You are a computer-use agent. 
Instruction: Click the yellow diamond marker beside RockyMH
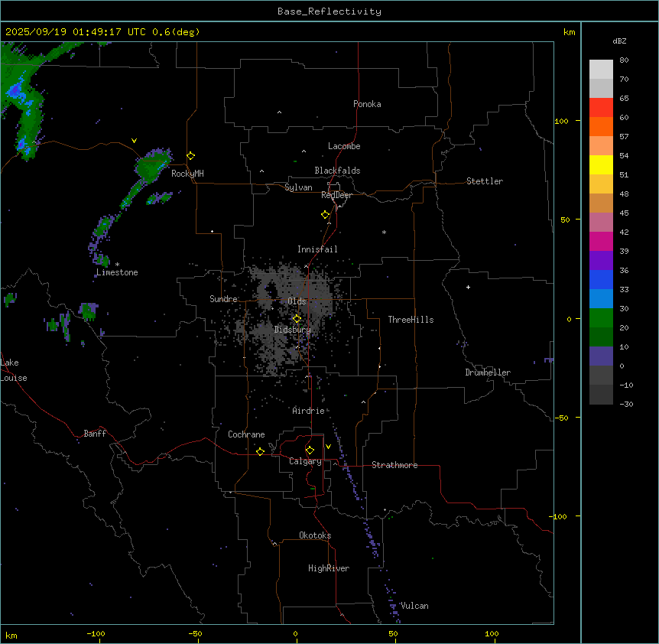(190, 155)
